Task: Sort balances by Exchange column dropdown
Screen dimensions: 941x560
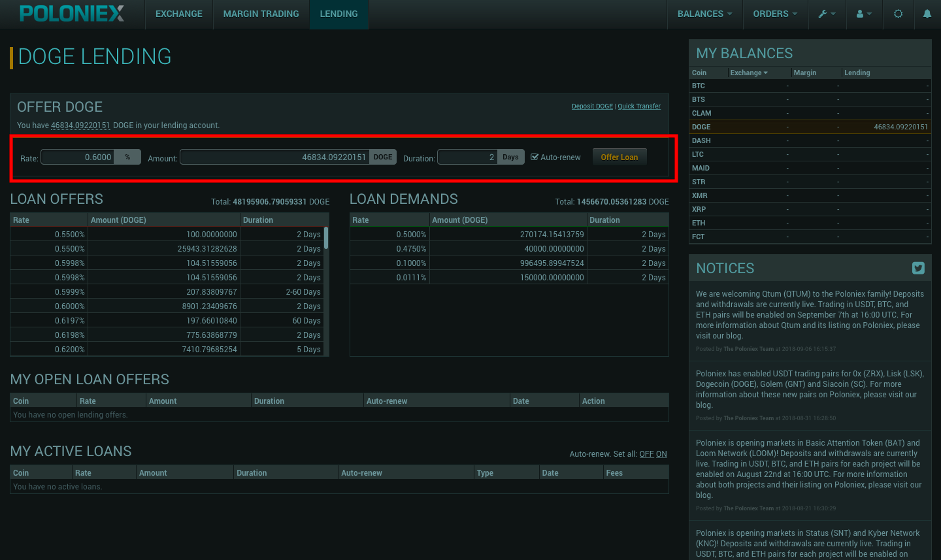Action: (749, 73)
